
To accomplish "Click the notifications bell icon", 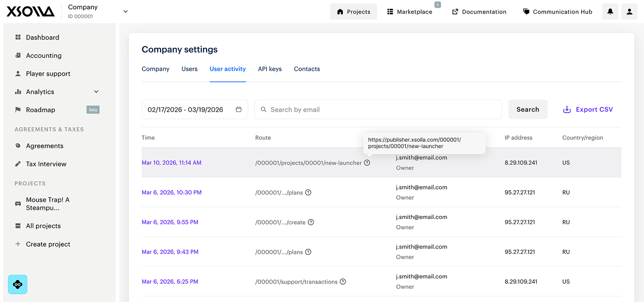I will [610, 12].
